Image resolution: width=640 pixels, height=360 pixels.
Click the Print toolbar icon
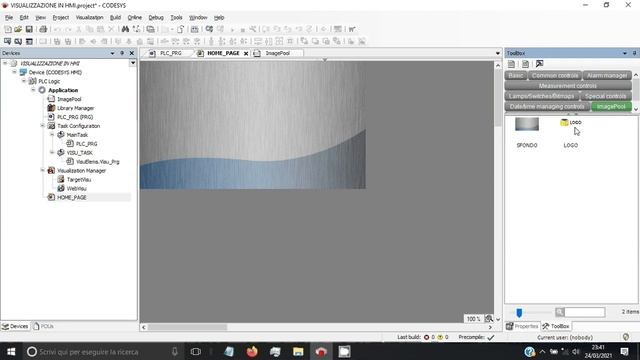(43, 29)
